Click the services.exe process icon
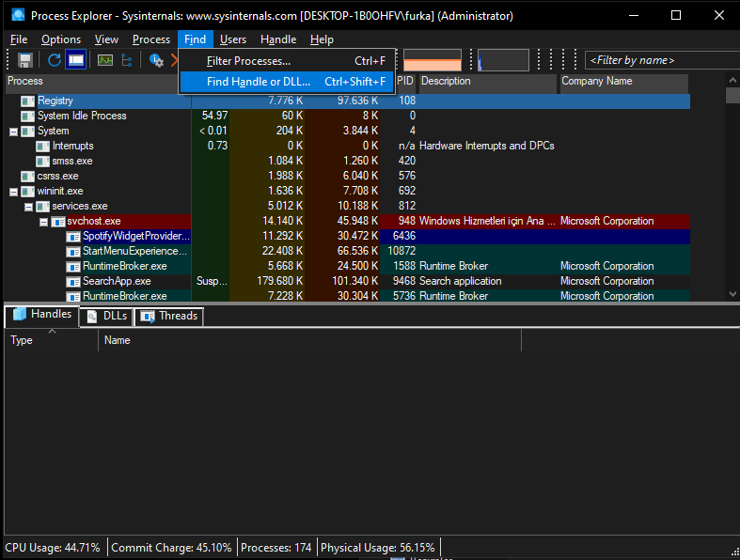This screenshot has width=740, height=560. (42, 207)
